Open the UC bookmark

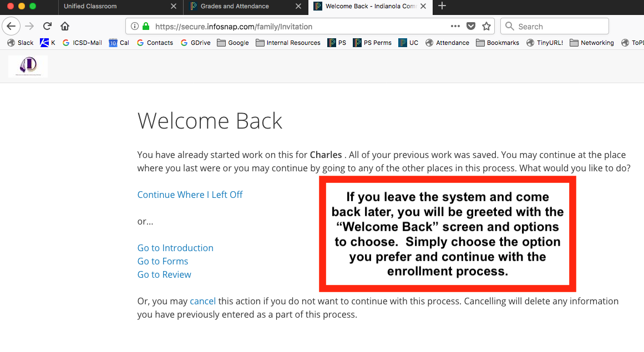[x=408, y=43]
